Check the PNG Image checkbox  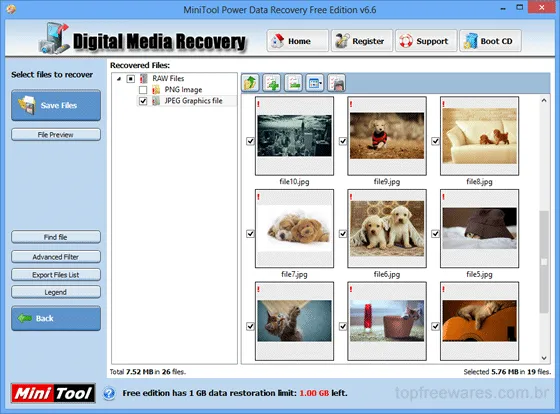[x=143, y=90]
